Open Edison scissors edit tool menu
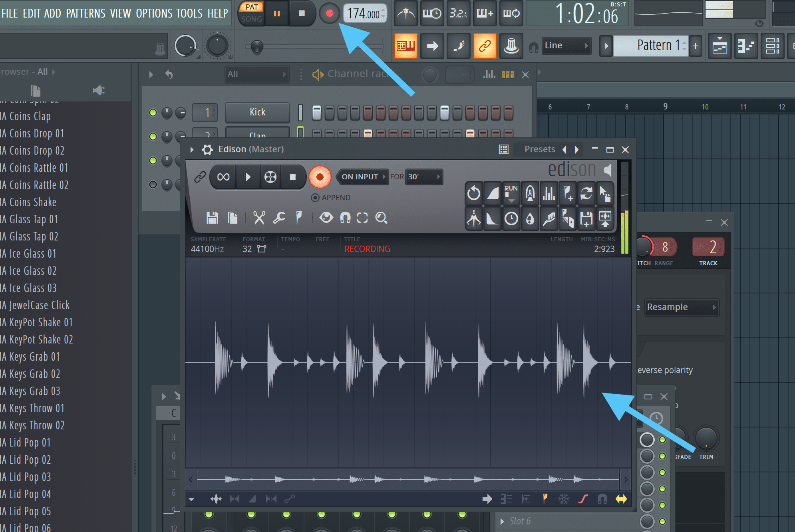 tap(259, 218)
